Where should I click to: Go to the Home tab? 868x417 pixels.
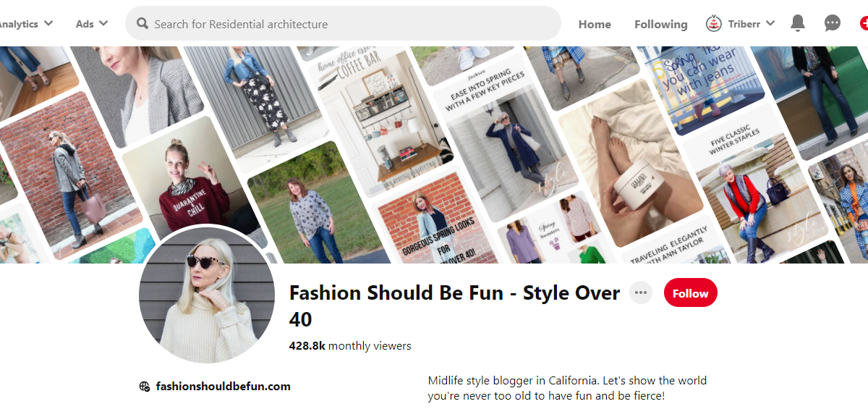(x=595, y=24)
